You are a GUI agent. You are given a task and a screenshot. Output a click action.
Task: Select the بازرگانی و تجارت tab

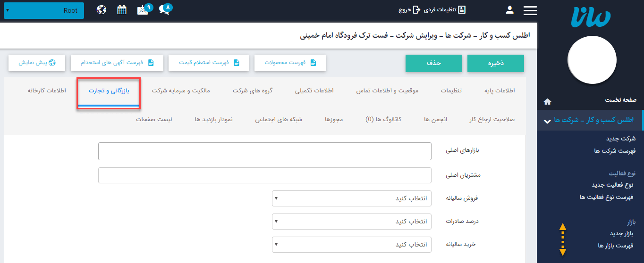[109, 90]
